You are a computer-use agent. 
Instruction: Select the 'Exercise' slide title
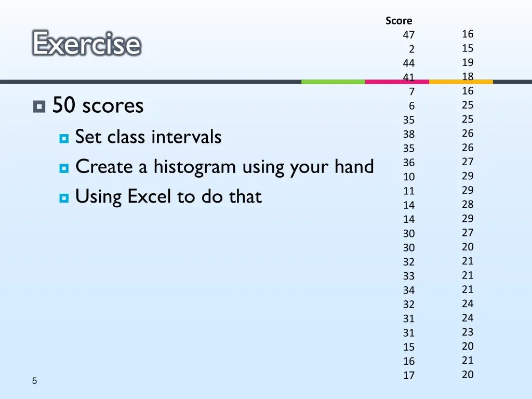pyautogui.click(x=87, y=44)
